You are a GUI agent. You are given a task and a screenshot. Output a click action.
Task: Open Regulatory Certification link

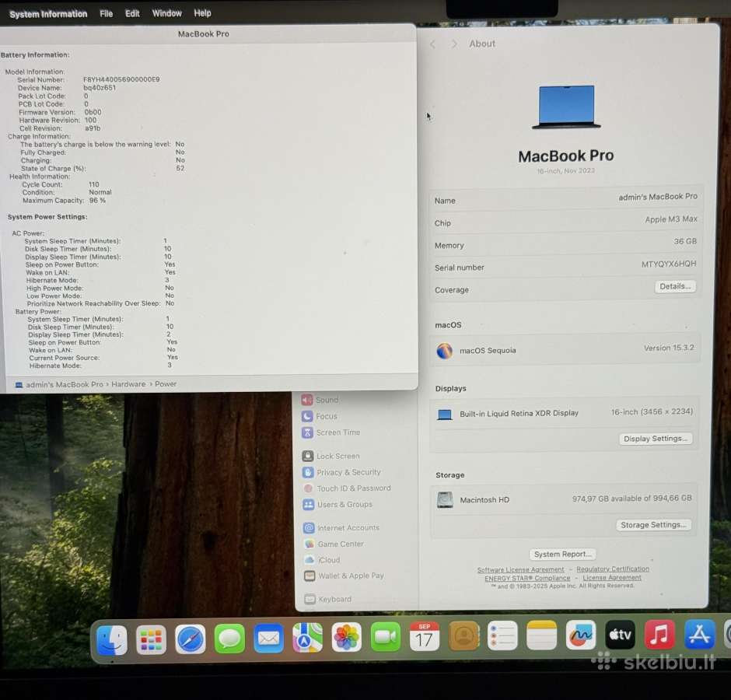(x=613, y=569)
